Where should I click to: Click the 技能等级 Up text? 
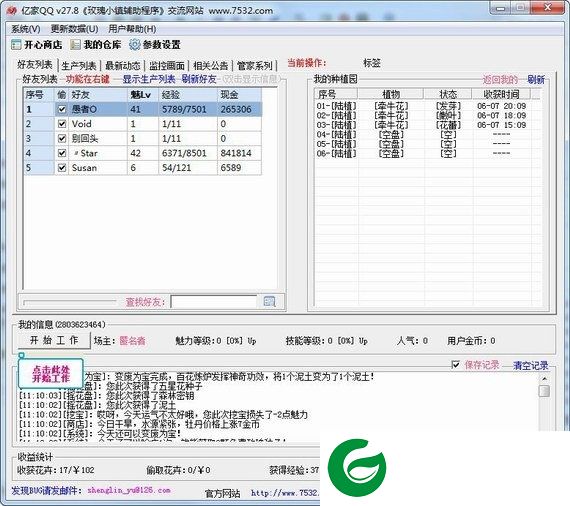coord(363,341)
